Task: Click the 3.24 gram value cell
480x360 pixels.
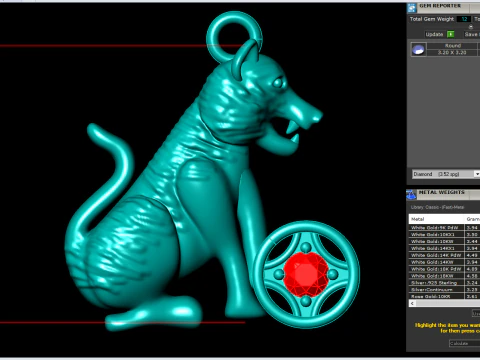Action: click(472, 283)
